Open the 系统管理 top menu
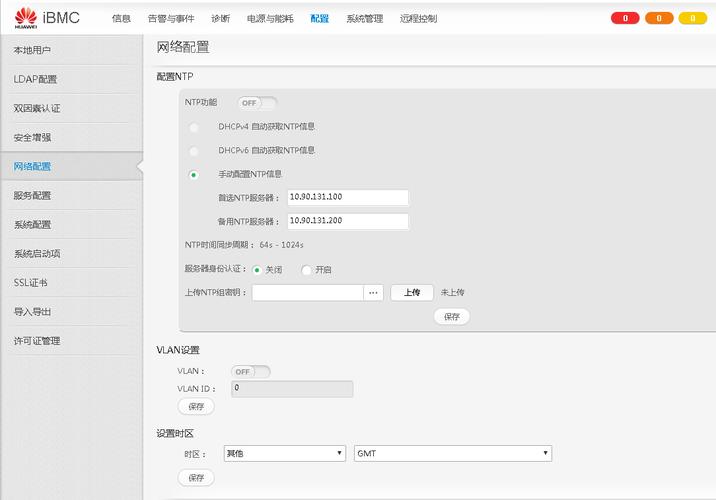 (x=364, y=18)
